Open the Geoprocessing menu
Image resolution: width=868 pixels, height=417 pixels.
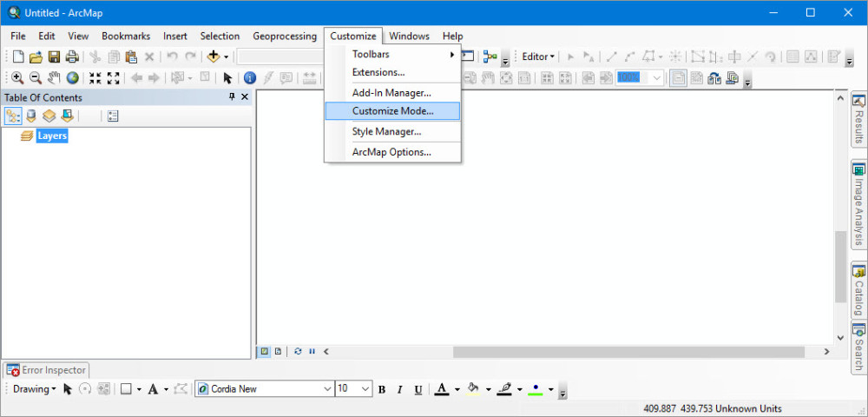pyautogui.click(x=285, y=36)
